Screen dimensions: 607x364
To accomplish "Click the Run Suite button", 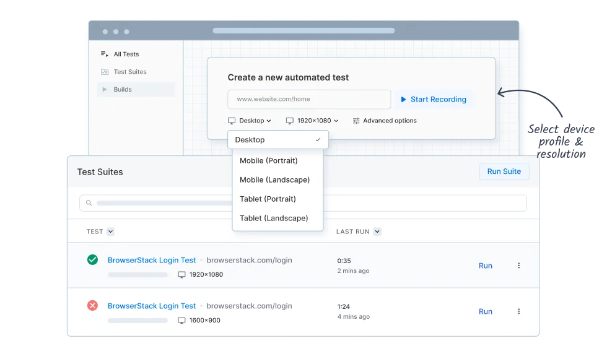I will point(504,171).
